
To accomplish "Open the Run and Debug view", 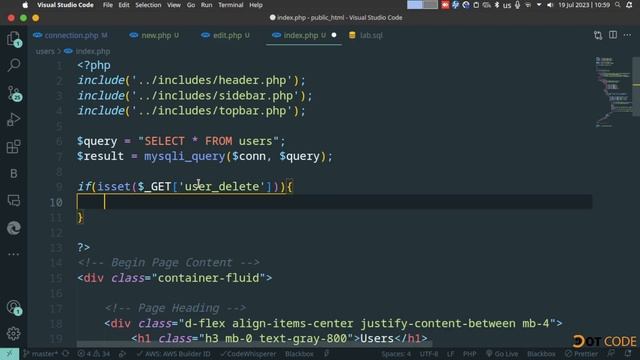I will 14,120.
